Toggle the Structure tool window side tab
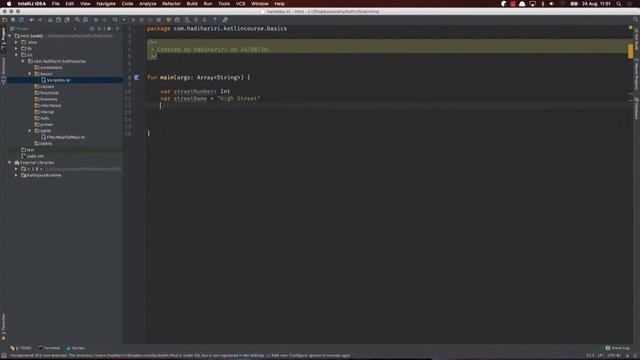This screenshot has height=360, width=640. pyautogui.click(x=3, y=71)
